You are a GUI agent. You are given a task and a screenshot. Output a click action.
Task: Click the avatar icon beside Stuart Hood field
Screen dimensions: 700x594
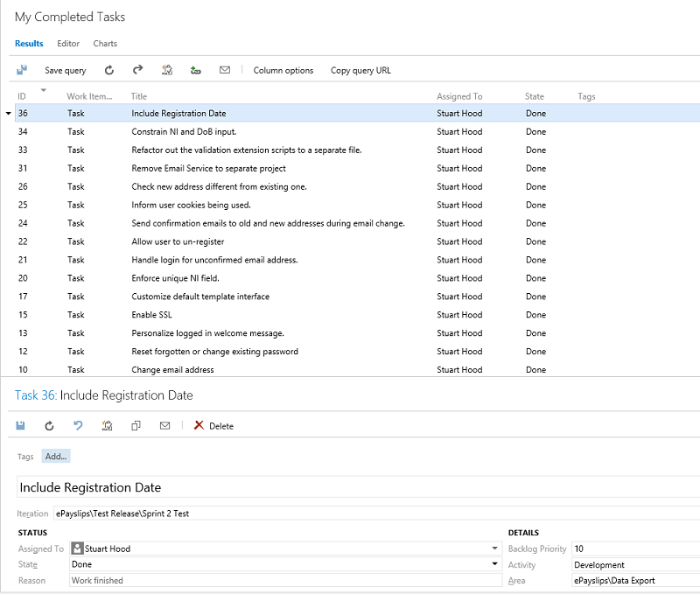77,549
